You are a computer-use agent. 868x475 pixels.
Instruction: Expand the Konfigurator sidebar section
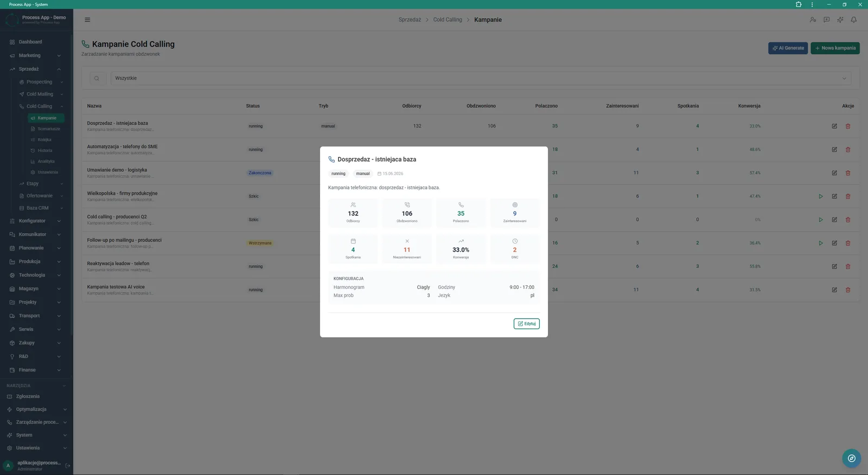pyautogui.click(x=36, y=221)
